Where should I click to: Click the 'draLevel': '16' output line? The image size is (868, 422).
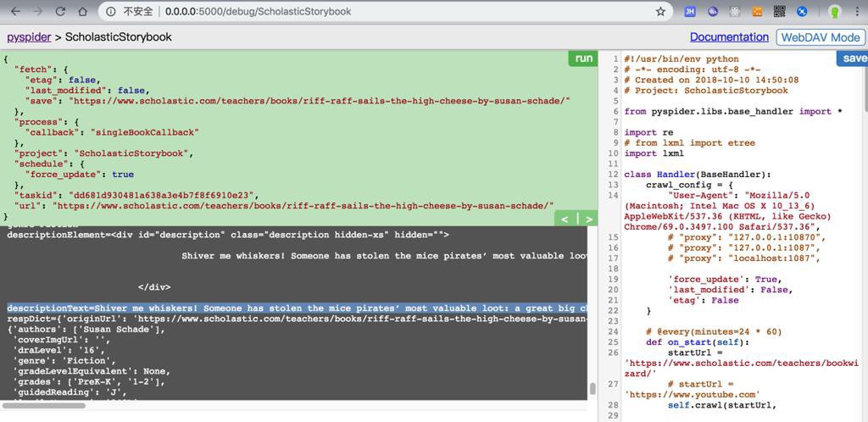(x=58, y=350)
